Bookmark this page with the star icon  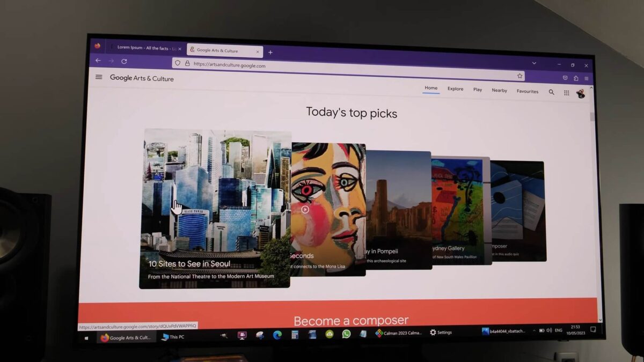[x=519, y=76]
